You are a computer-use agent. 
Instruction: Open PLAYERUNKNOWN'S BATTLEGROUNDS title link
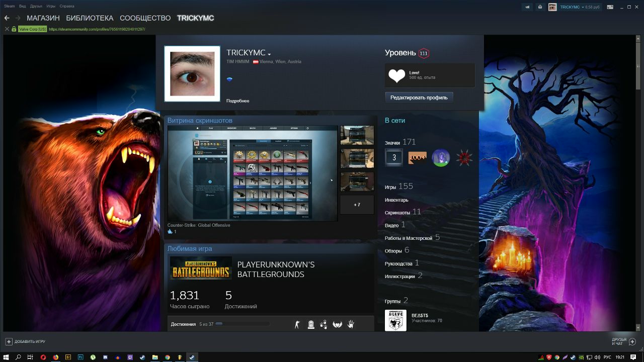276,269
